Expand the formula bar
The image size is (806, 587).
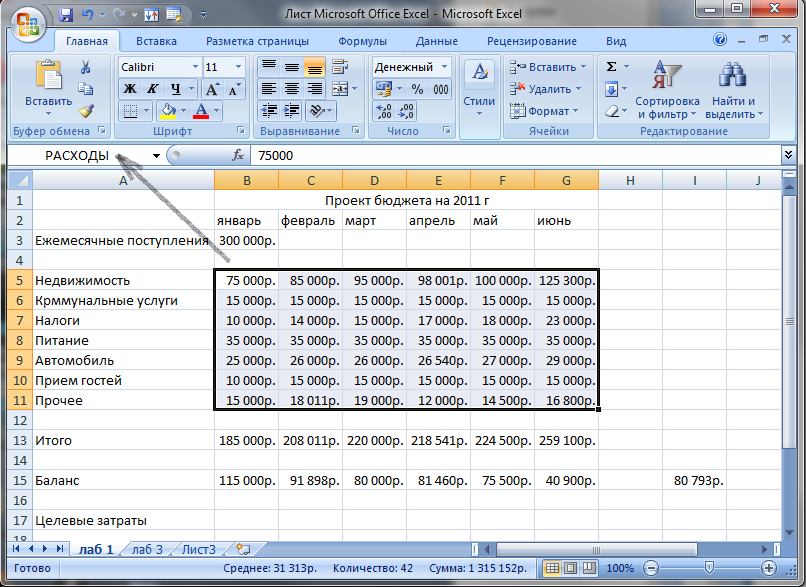pos(788,155)
